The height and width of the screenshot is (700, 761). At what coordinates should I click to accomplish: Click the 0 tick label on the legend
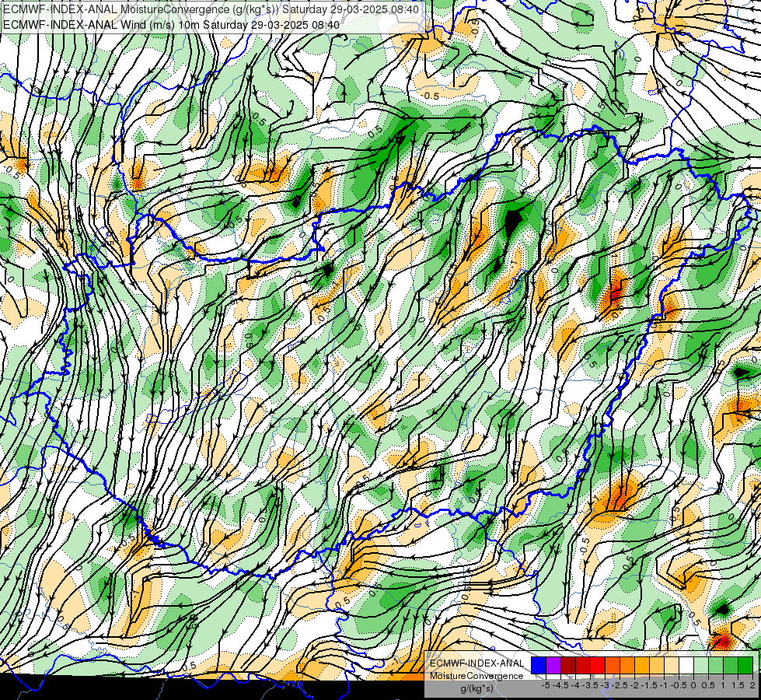[693, 685]
